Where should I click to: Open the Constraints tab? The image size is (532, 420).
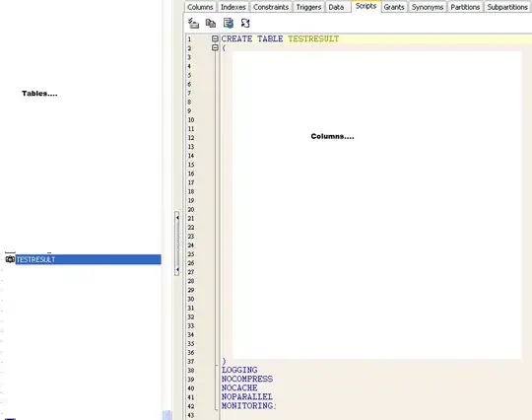(x=271, y=7)
